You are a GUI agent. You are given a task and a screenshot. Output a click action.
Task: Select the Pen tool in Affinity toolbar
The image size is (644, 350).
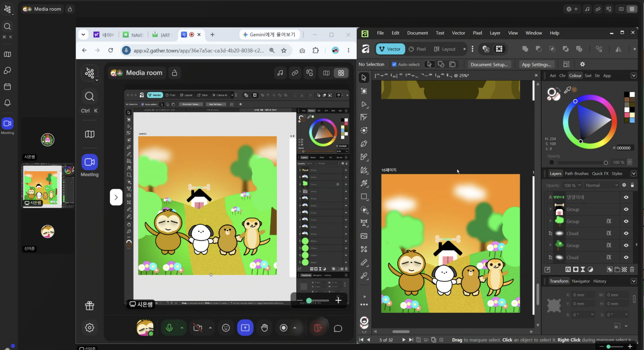[364, 144]
